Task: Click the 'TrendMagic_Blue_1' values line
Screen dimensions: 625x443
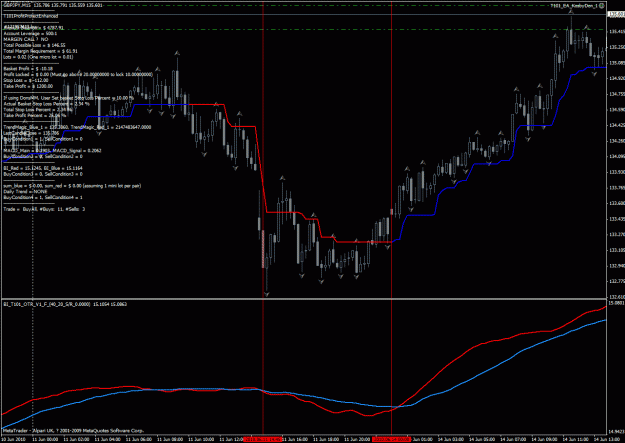Action: pyautogui.click(x=77, y=127)
